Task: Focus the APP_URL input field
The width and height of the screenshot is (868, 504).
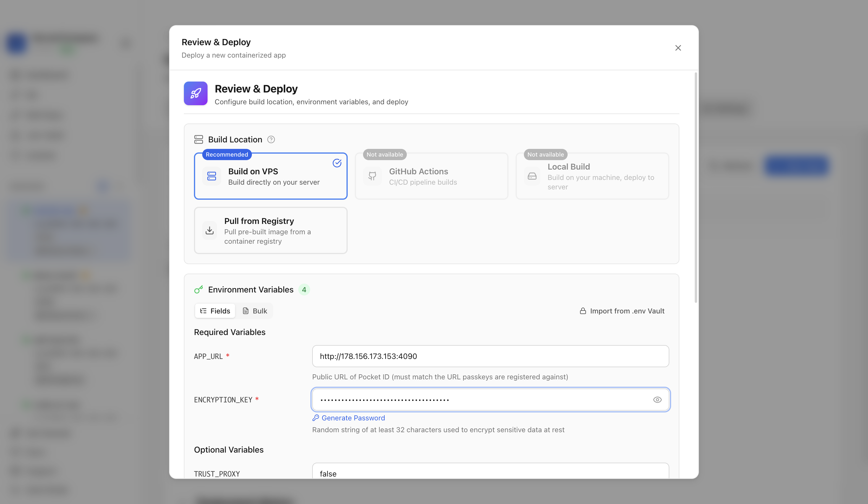Action: (x=490, y=356)
